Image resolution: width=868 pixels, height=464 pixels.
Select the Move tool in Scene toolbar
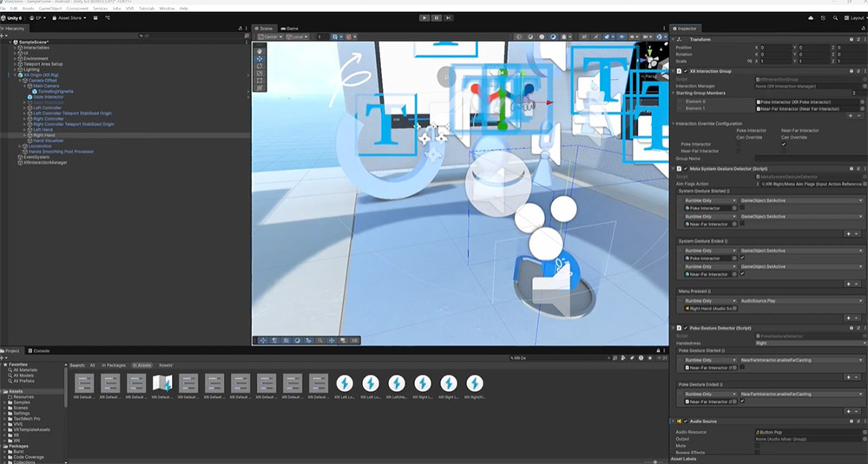[259, 59]
